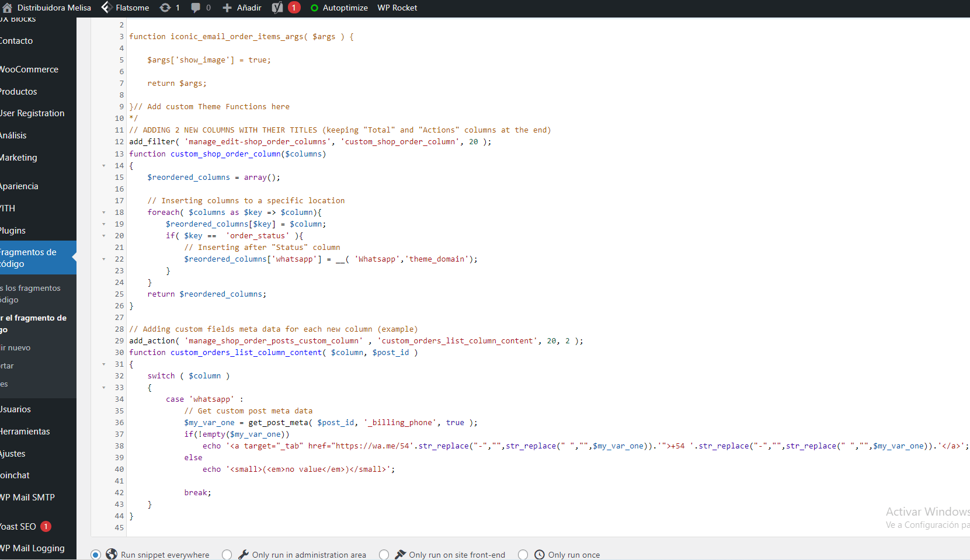Select Only run in administration area radio
The width and height of the screenshot is (970, 560).
[227, 555]
